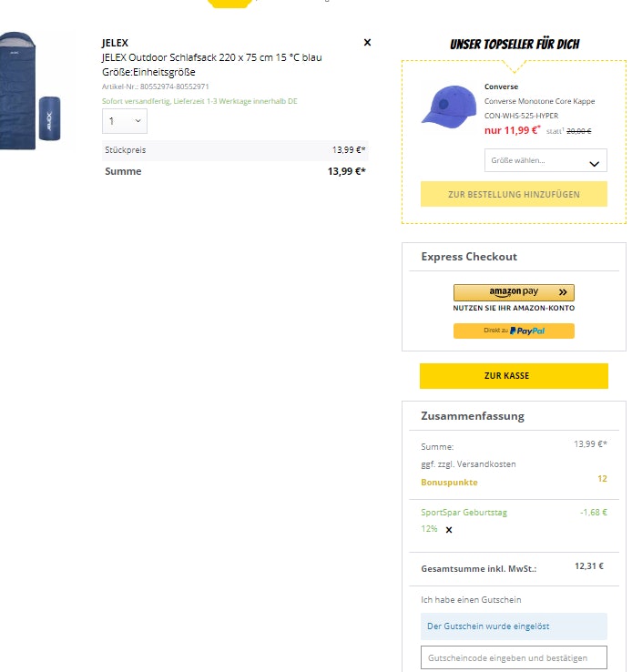Click ZUR BESTELLUNG HINZUFÜGEN button
632x672 pixels.
(x=514, y=194)
